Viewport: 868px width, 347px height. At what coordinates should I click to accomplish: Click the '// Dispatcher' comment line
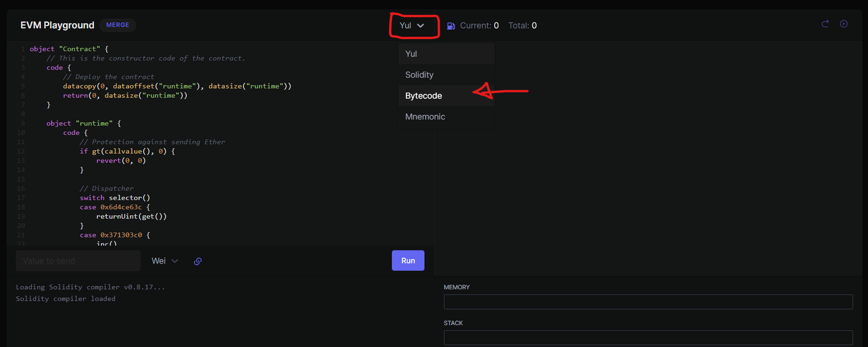click(107, 189)
